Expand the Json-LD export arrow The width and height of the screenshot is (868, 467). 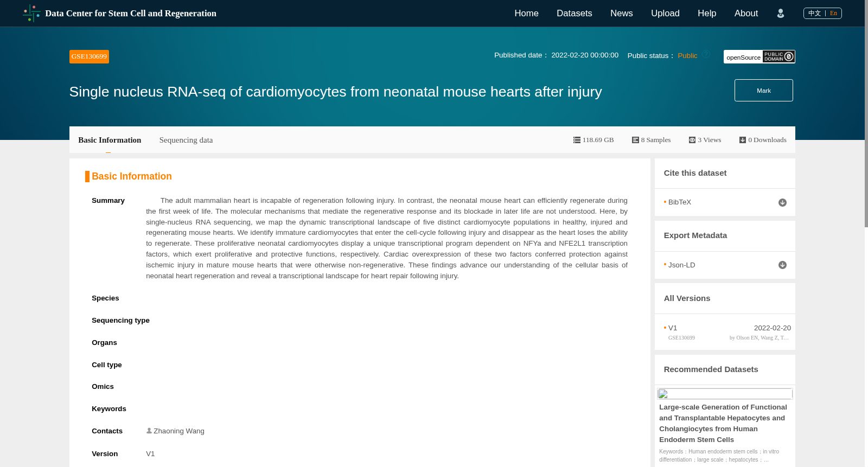[782, 265]
